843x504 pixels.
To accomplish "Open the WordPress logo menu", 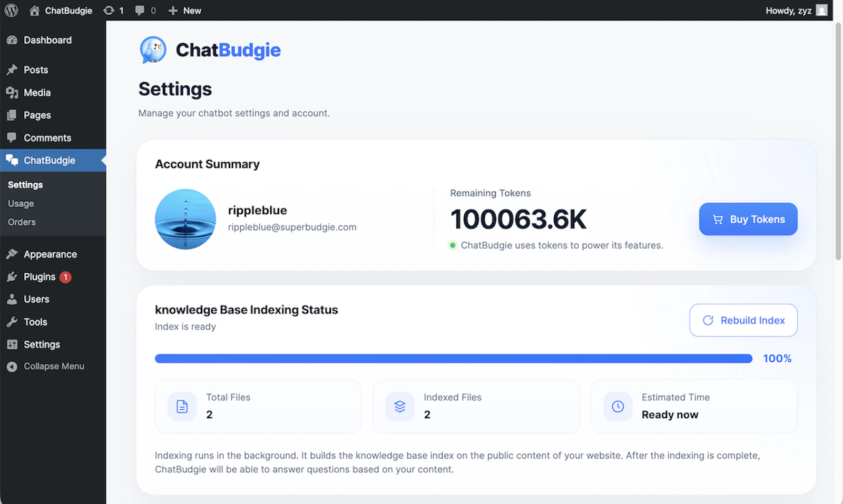I will pos(11,11).
